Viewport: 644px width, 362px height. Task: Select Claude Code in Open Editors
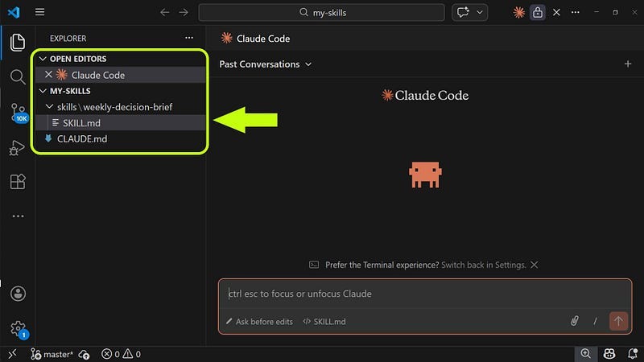pyautogui.click(x=121, y=75)
